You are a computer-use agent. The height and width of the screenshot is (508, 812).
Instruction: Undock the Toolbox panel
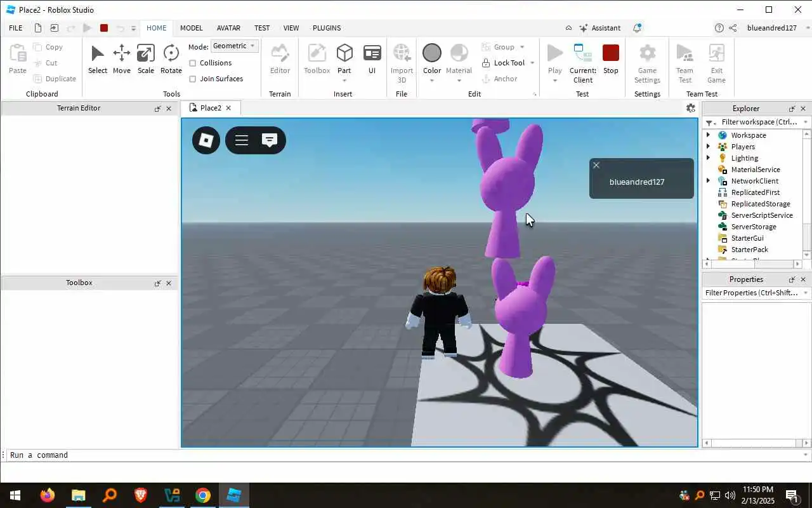coord(157,283)
